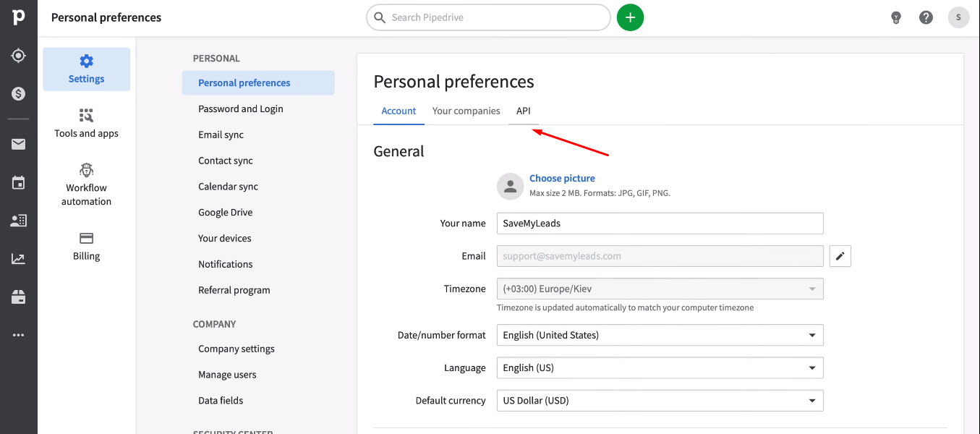Screen dimensions: 980x434
Task: Open Referral program page
Action: pos(234,290)
